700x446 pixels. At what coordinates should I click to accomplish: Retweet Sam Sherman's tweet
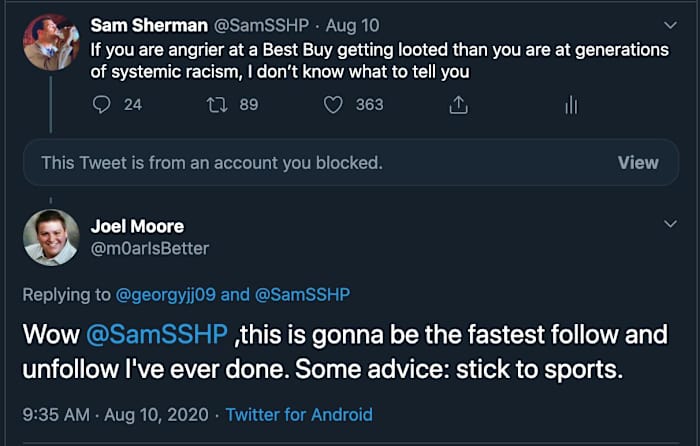pyautogui.click(x=217, y=104)
